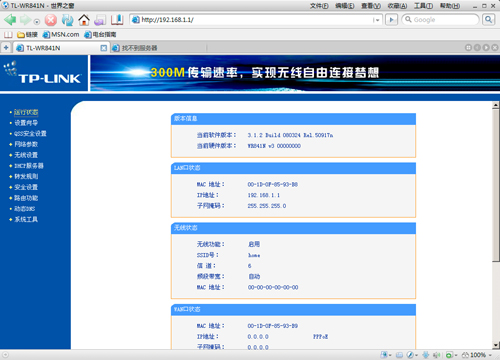This screenshot has height=360, width=500.
Task: Click the speaker mute icon in status bar
Action: point(437,355)
